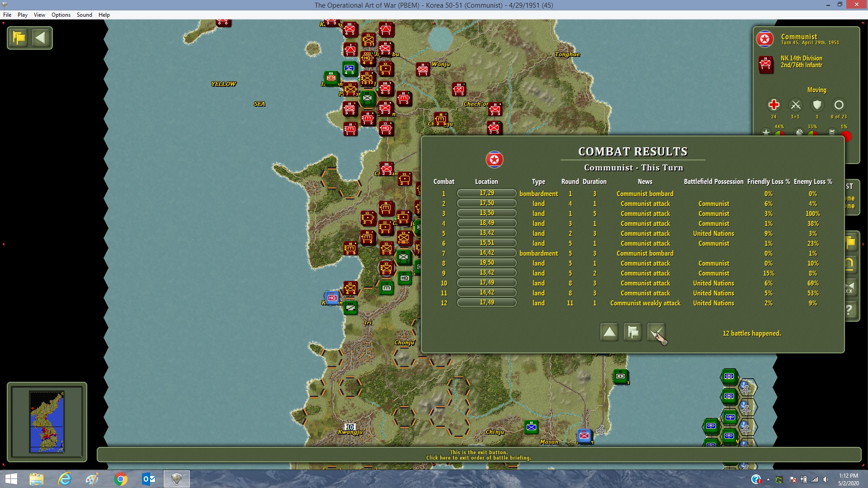Click location 19,50 button for combat 8

click(487, 263)
